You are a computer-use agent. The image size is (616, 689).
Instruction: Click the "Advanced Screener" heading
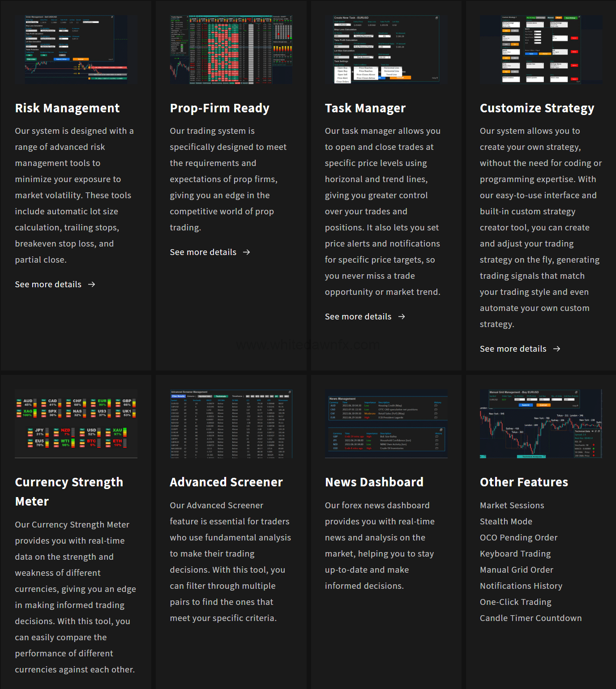(x=226, y=482)
